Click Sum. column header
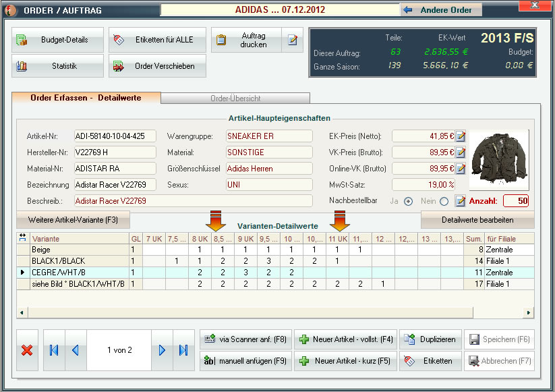This screenshot has width=555, height=392. point(474,239)
